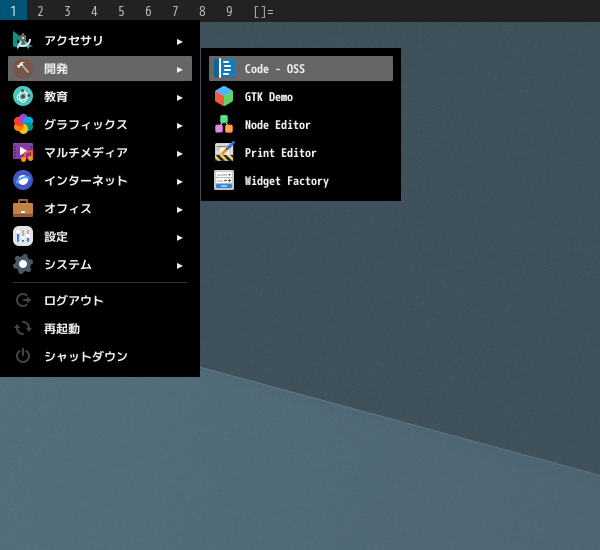600x550 pixels.
Task: Open the グラフィックス menu entry
Action: coord(100,124)
